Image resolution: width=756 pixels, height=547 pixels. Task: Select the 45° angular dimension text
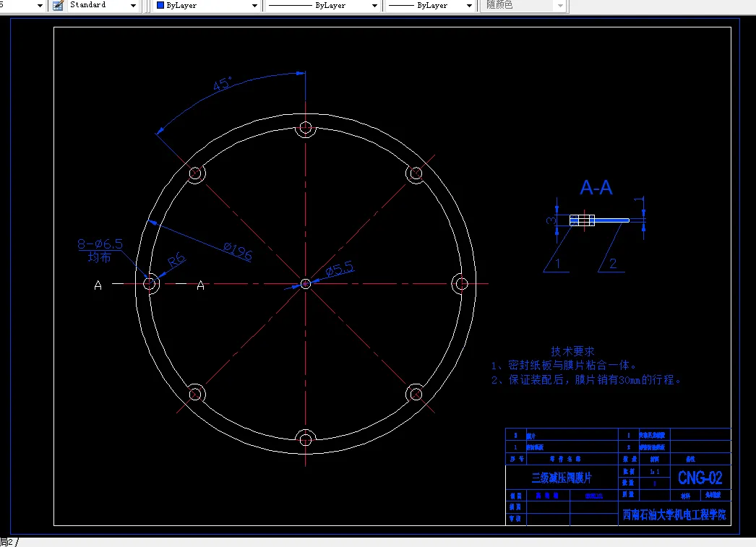(x=223, y=84)
